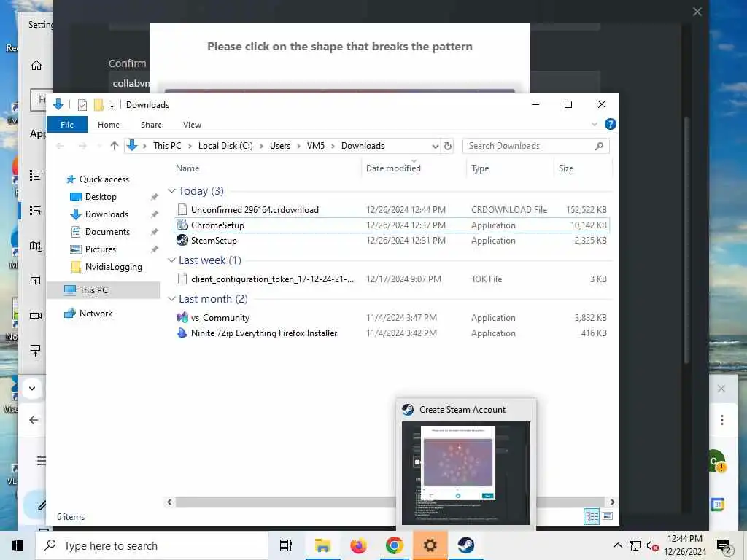Image resolution: width=747 pixels, height=560 pixels.
Task: Select the SteamSetup file icon
Action: pos(182,241)
